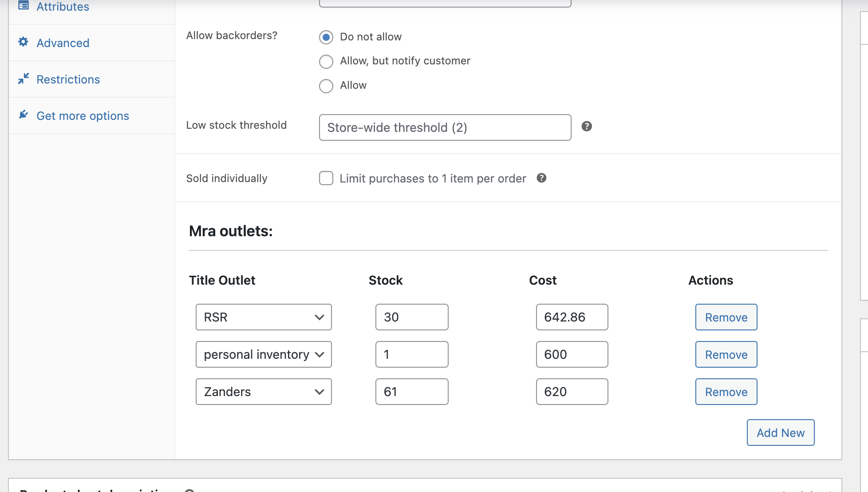
Task: Switch to the Restrictions tab
Action: 68,79
